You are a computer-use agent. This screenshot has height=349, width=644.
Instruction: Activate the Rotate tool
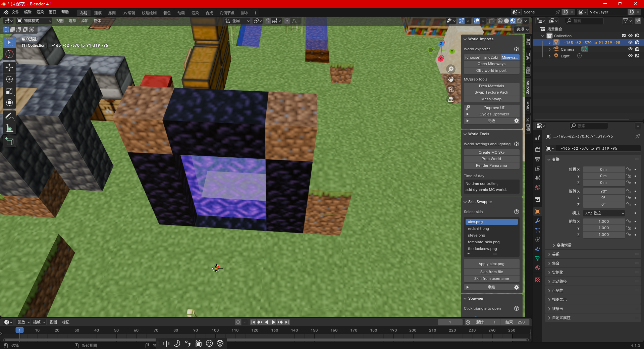pyautogui.click(x=9, y=79)
